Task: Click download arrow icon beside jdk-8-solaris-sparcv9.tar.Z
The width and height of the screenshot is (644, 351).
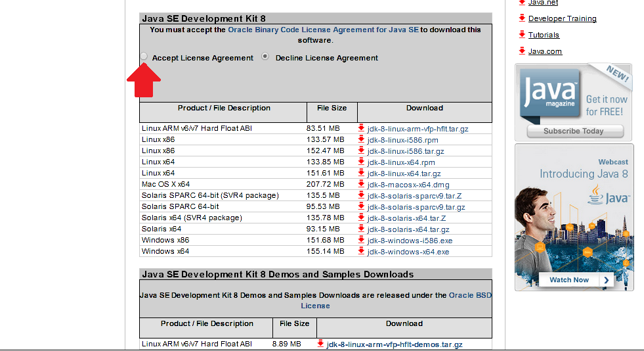Action: (361, 195)
